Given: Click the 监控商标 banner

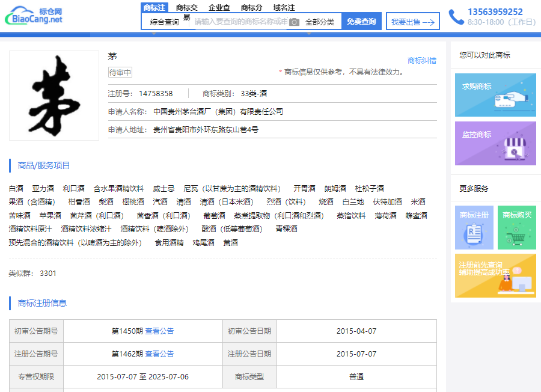Looking at the screenshot, I should (495, 143).
